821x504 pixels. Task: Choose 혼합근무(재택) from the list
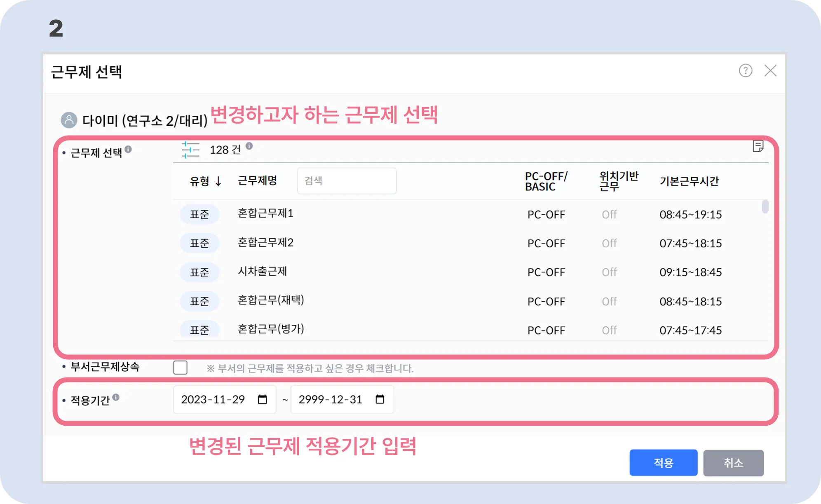coord(271,300)
